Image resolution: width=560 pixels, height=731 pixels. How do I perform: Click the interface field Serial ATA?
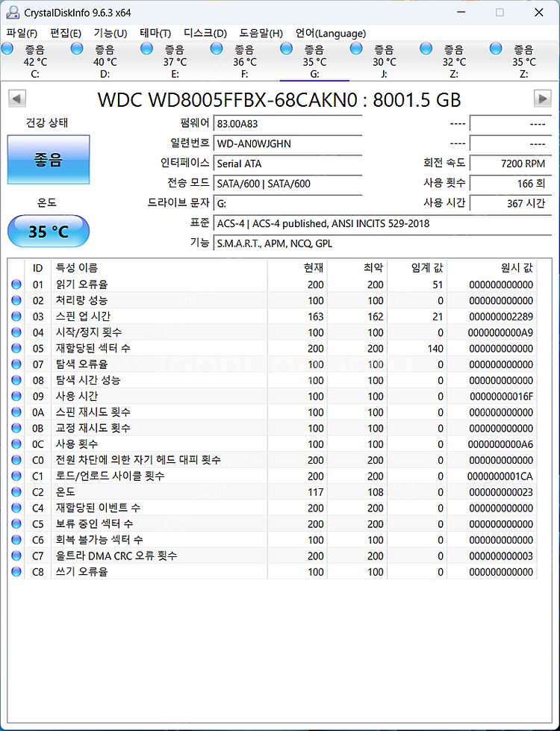287,164
